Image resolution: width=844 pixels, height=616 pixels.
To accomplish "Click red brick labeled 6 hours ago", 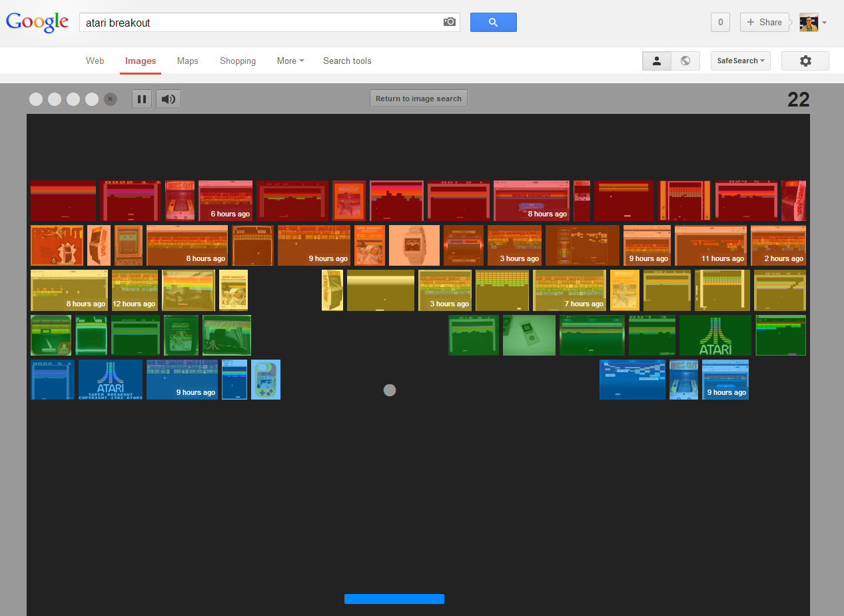I will click(x=225, y=200).
